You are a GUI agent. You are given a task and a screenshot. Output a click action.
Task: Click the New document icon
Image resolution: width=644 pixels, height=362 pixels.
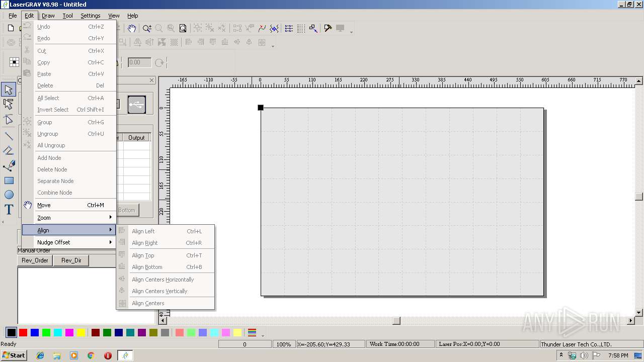(11, 28)
